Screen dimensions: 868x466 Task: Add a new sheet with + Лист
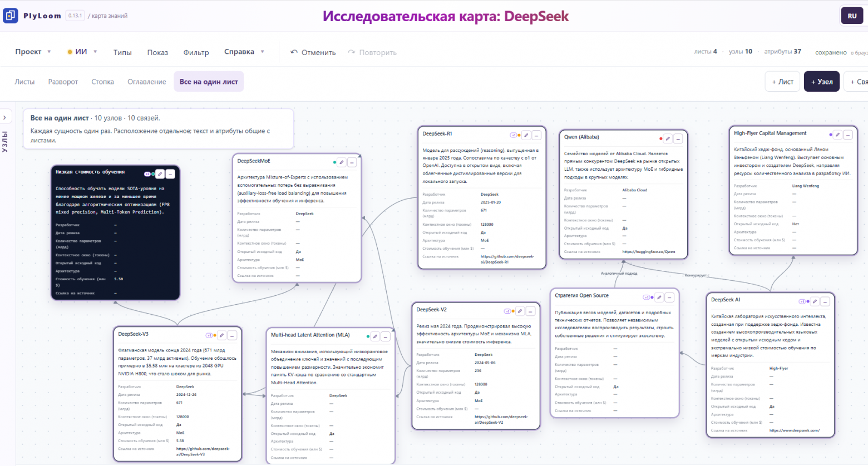click(782, 82)
